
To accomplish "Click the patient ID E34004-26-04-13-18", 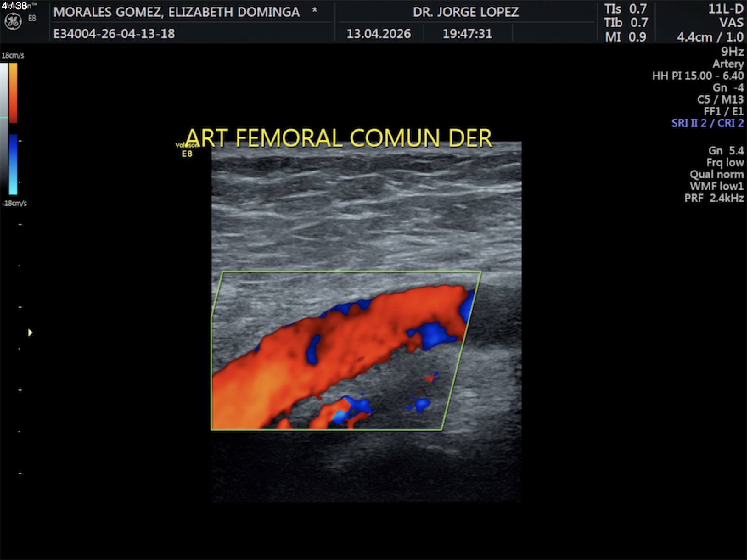I will click(114, 34).
